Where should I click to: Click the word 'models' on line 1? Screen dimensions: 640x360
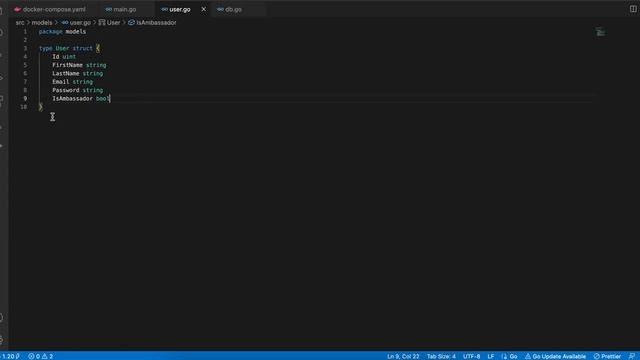(x=76, y=31)
